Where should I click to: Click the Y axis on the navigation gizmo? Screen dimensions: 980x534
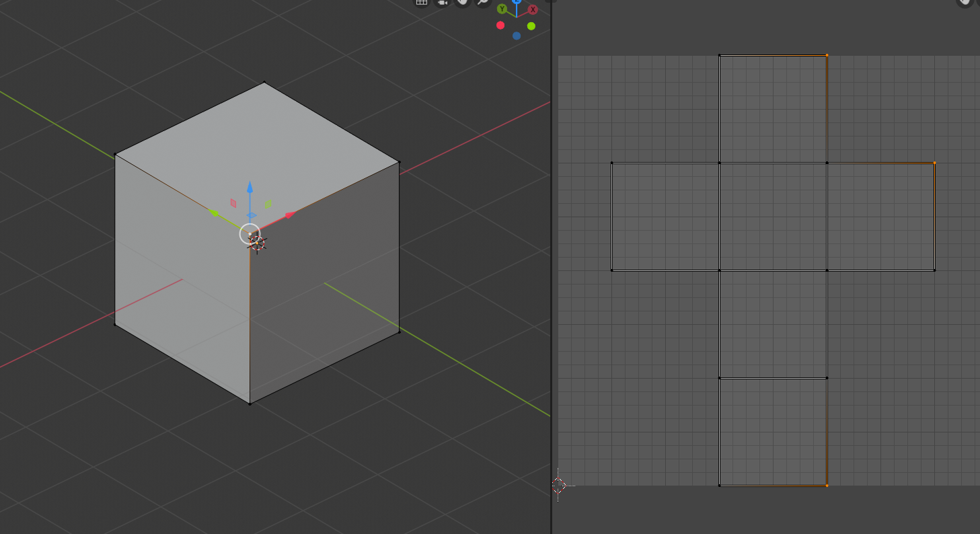pos(502,9)
